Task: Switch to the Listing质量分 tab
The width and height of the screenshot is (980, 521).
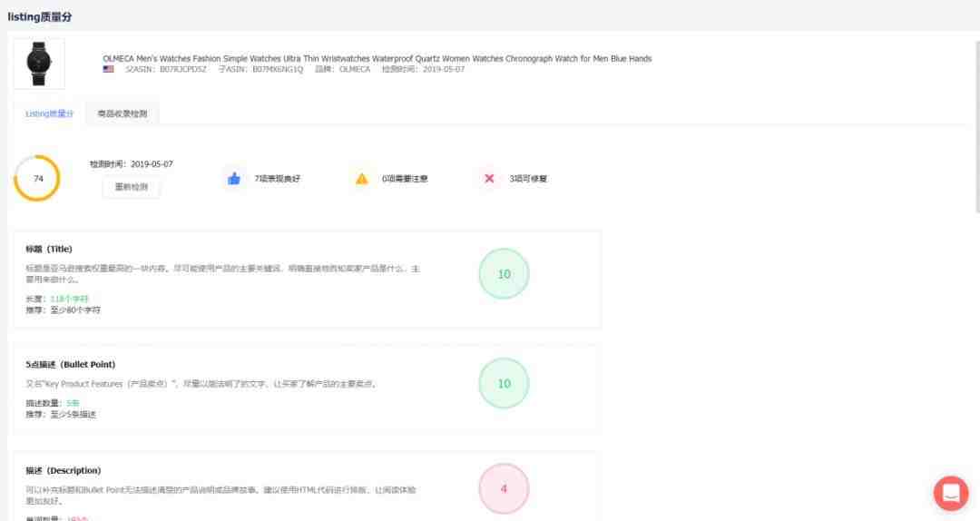Action: [x=49, y=113]
